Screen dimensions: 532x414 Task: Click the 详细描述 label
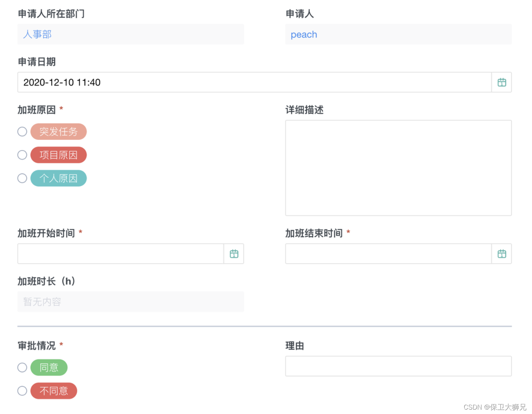pos(304,110)
